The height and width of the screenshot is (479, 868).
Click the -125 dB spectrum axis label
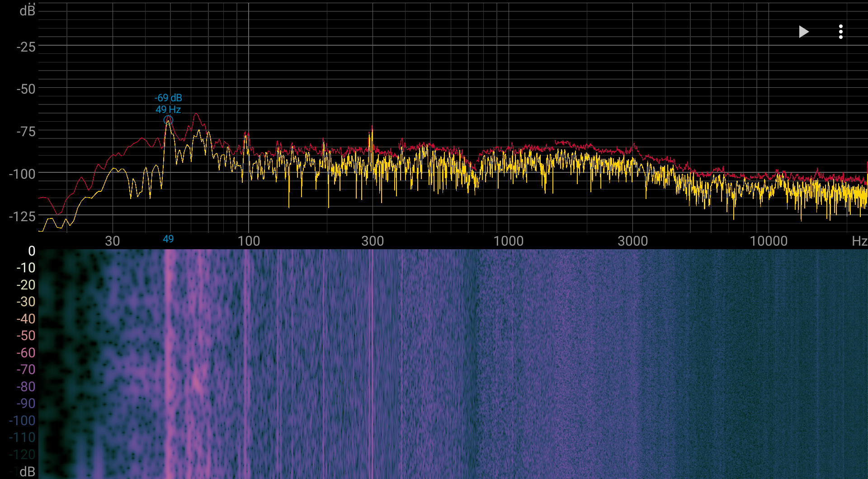click(x=22, y=216)
